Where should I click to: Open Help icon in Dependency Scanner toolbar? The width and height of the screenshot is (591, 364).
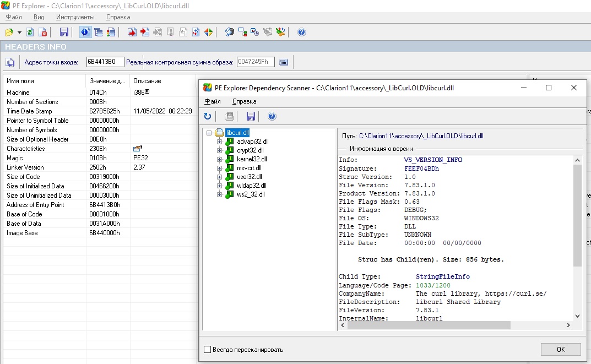[x=272, y=116]
